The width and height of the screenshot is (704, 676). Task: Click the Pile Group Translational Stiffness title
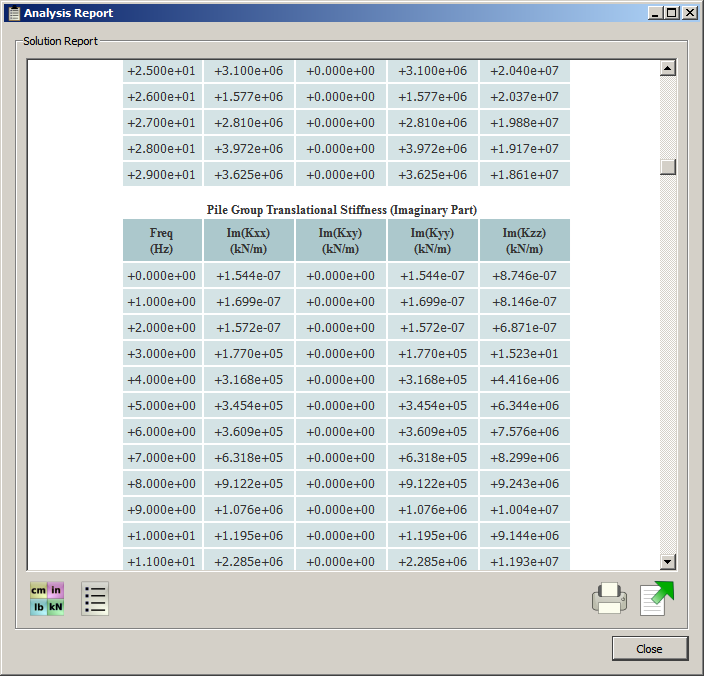(x=341, y=210)
